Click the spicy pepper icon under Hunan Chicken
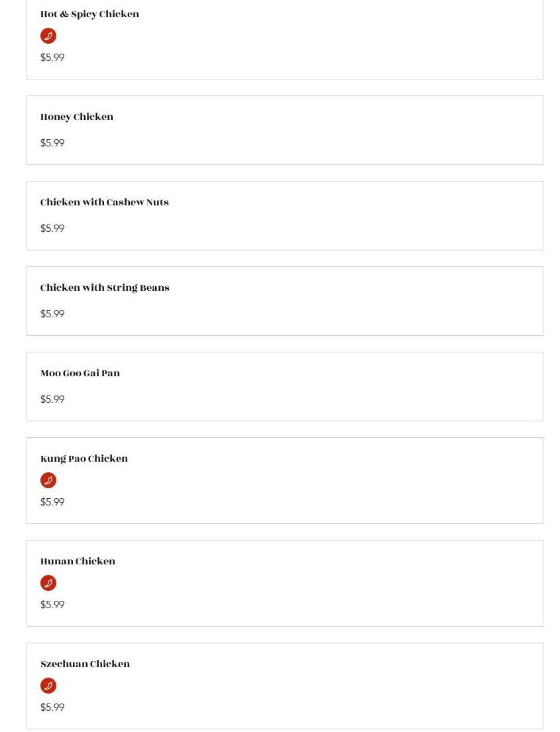Screen dimensions: 560x732 click(x=48, y=583)
